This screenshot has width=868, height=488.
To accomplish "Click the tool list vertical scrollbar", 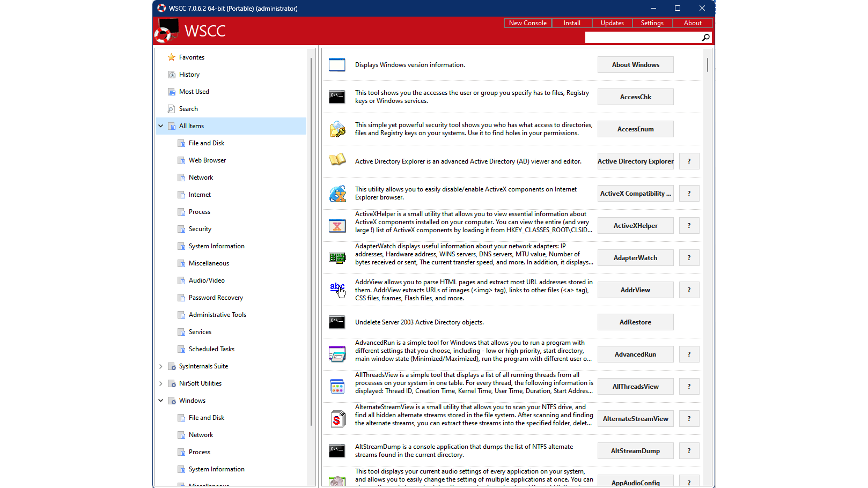I will tap(708, 64).
